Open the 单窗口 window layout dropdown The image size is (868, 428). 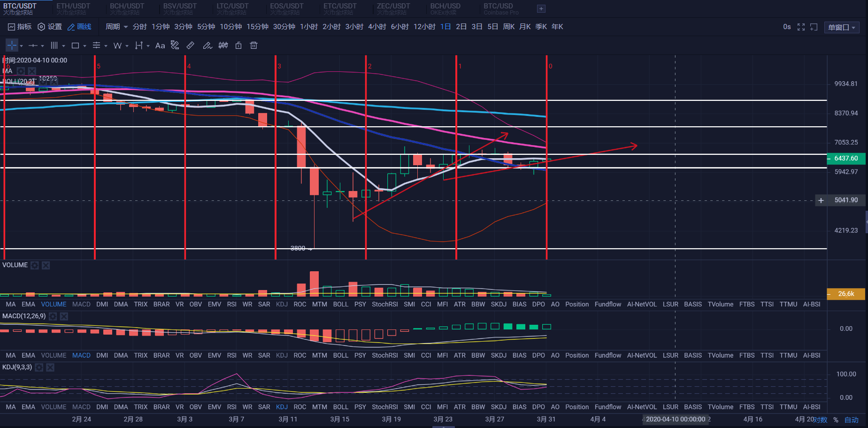pyautogui.click(x=842, y=27)
